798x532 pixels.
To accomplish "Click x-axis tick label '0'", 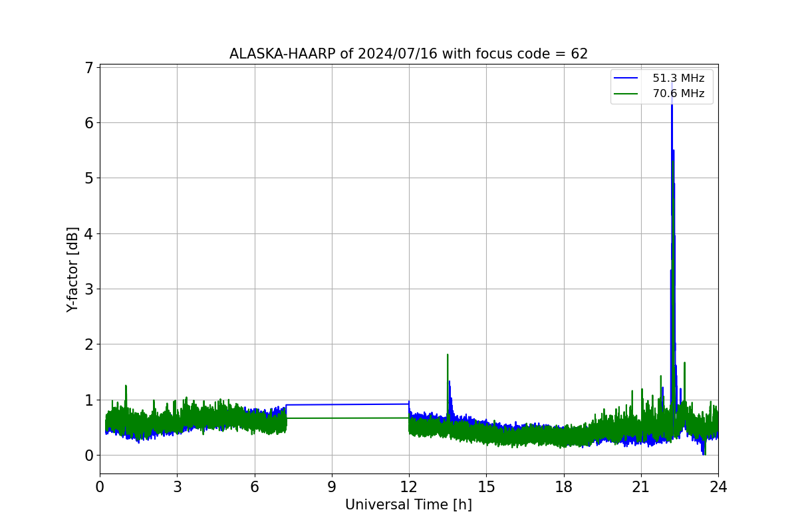I will tap(100, 487).
